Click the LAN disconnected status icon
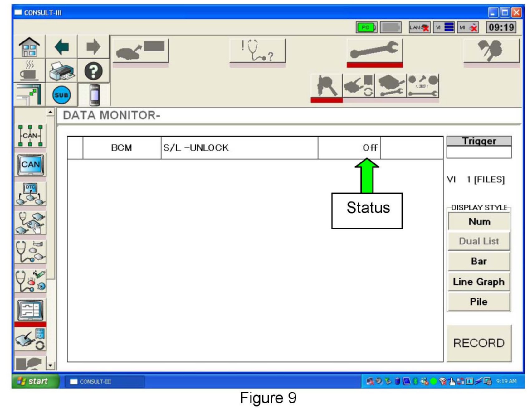Viewport: 532px width, 410px height. click(x=419, y=27)
